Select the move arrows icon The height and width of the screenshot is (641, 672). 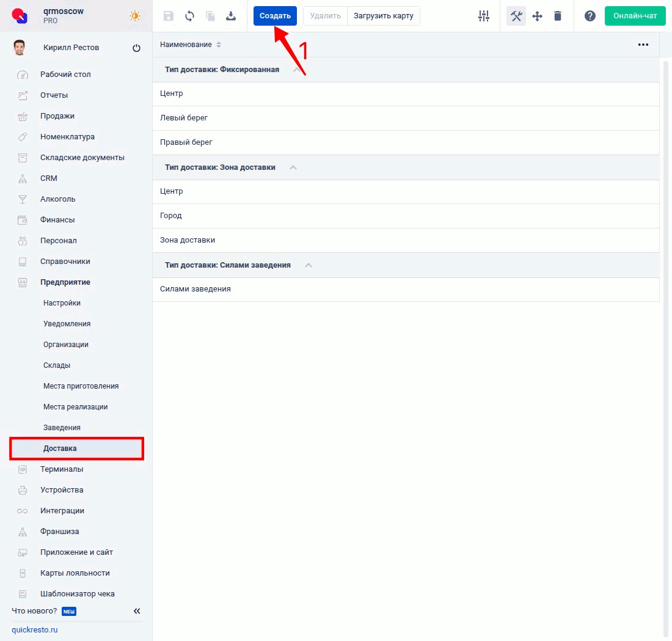(537, 16)
